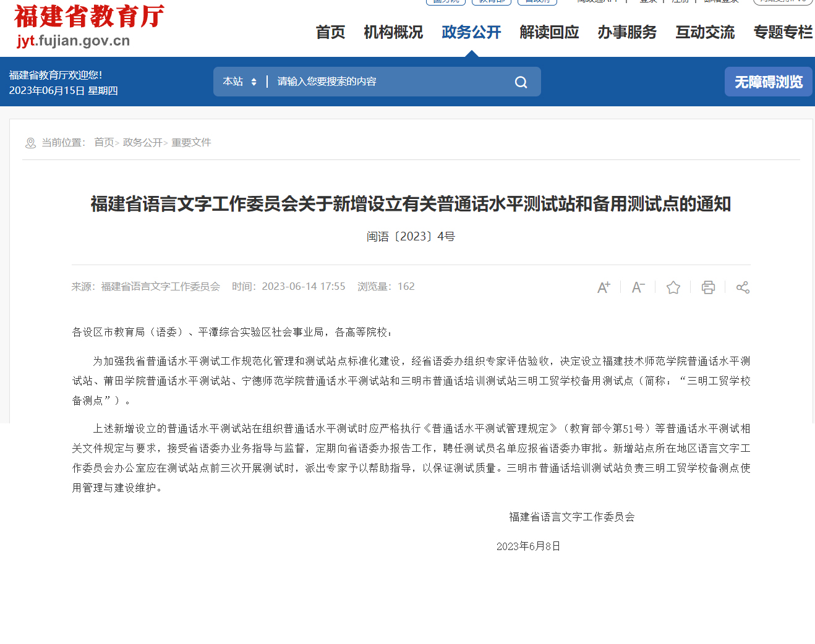Click the 无障碍浏览 accessibility button
The width and height of the screenshot is (815, 644).
point(769,82)
